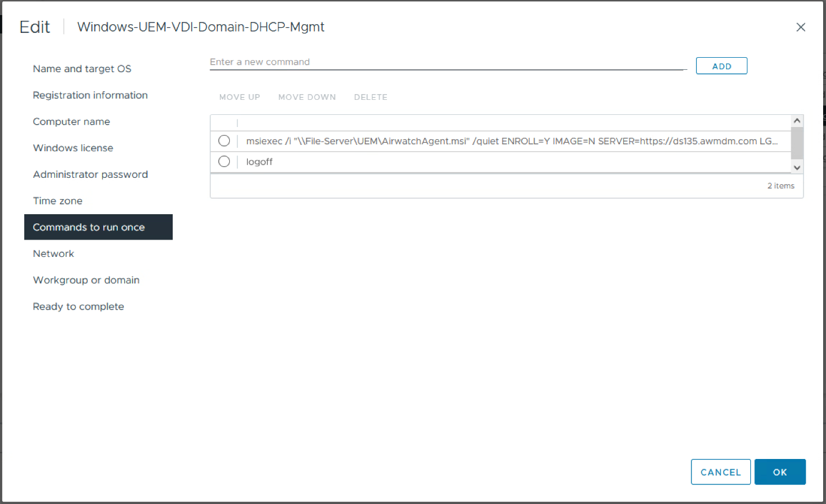Open the Name and target OS page

pyautogui.click(x=82, y=69)
